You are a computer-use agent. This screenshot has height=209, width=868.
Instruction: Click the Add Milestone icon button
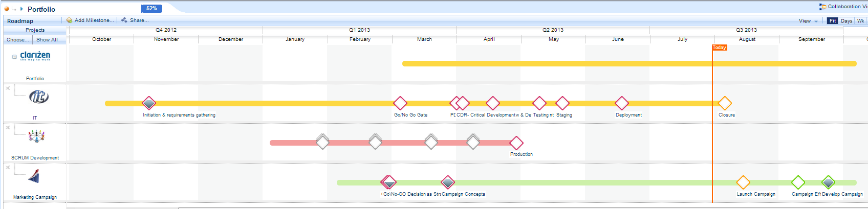tap(69, 20)
